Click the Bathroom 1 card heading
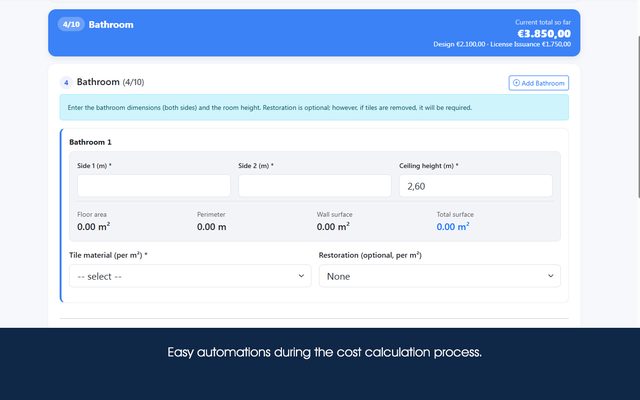This screenshot has width=640, height=400. (90, 142)
